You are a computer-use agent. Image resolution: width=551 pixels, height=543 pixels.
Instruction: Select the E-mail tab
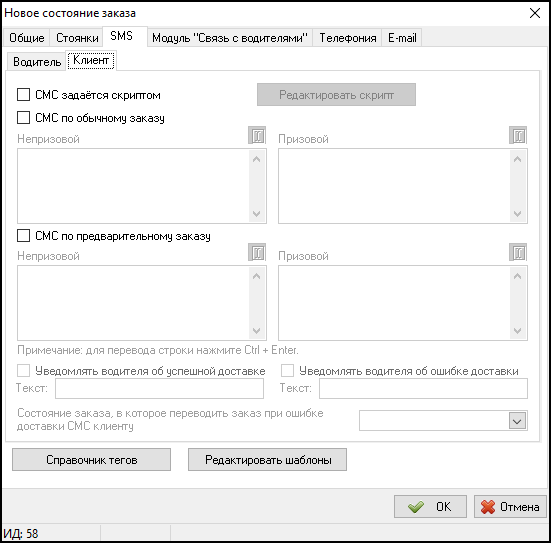[x=402, y=38]
